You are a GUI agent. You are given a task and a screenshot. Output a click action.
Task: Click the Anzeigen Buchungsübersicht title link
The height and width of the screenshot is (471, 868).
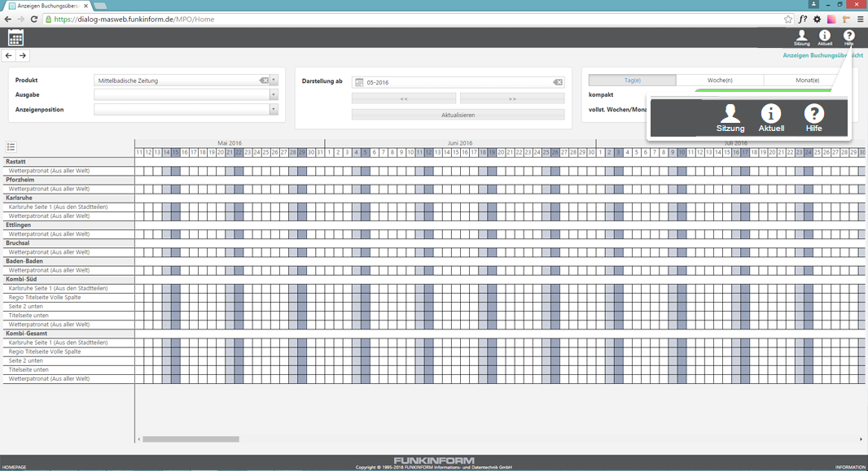click(x=822, y=55)
